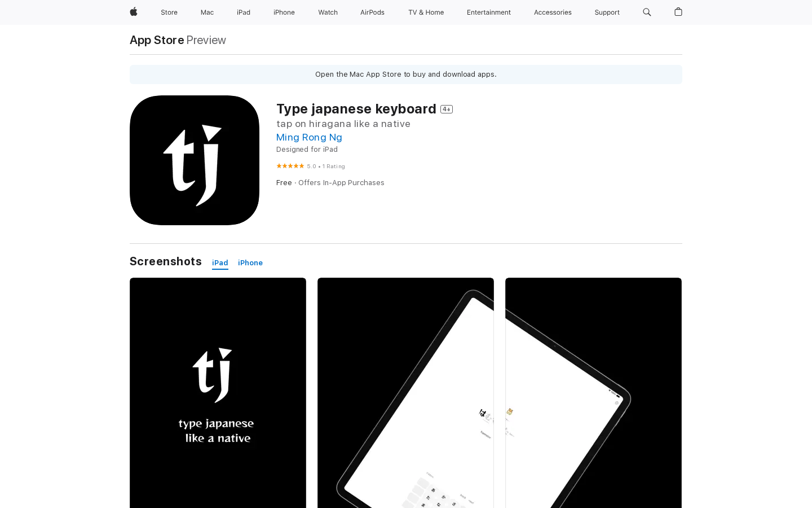Screen dimensions: 812x508
Task: Open the Accessories menu
Action: click(553, 12)
